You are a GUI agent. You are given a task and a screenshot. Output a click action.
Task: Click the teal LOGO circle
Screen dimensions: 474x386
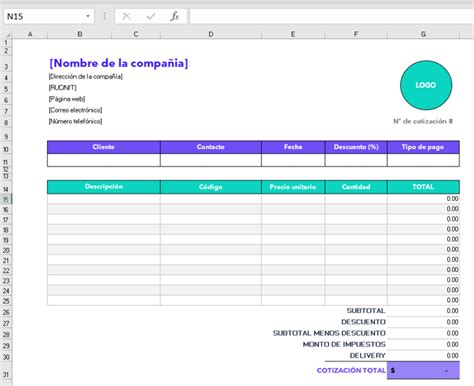tap(426, 85)
